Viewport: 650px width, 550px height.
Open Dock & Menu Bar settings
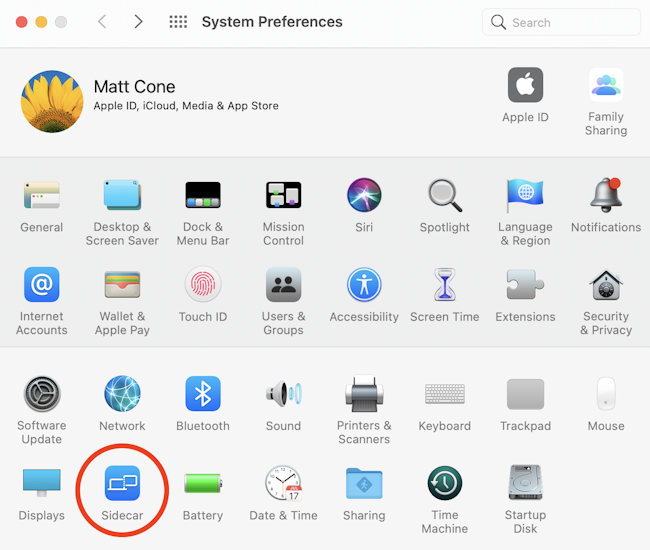click(203, 195)
